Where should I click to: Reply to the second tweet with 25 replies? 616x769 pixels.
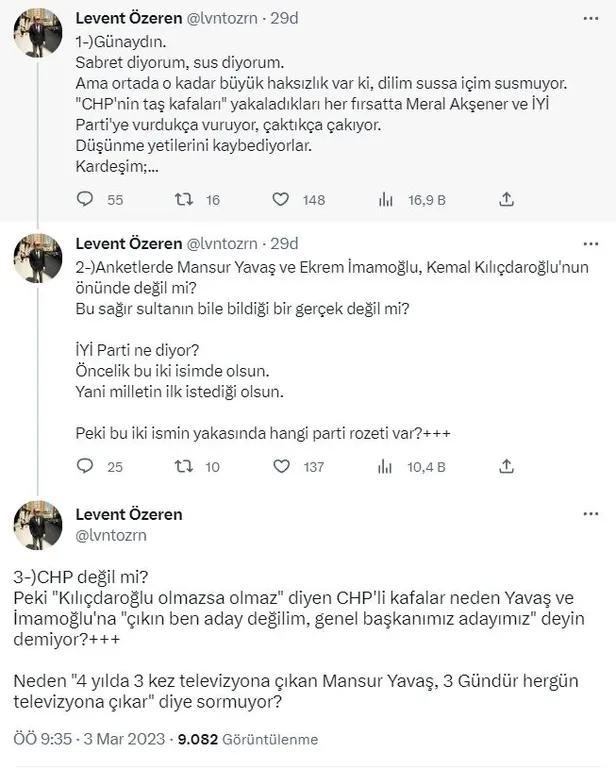point(85,464)
